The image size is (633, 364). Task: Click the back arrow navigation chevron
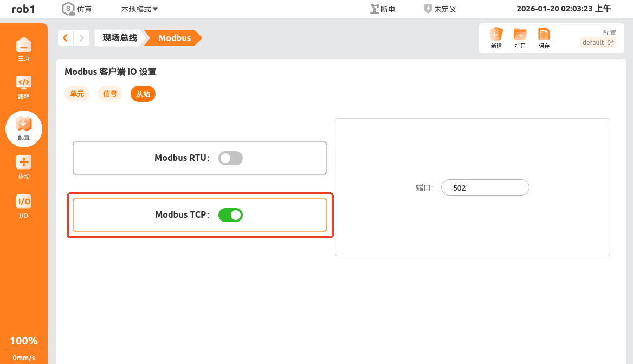point(66,38)
